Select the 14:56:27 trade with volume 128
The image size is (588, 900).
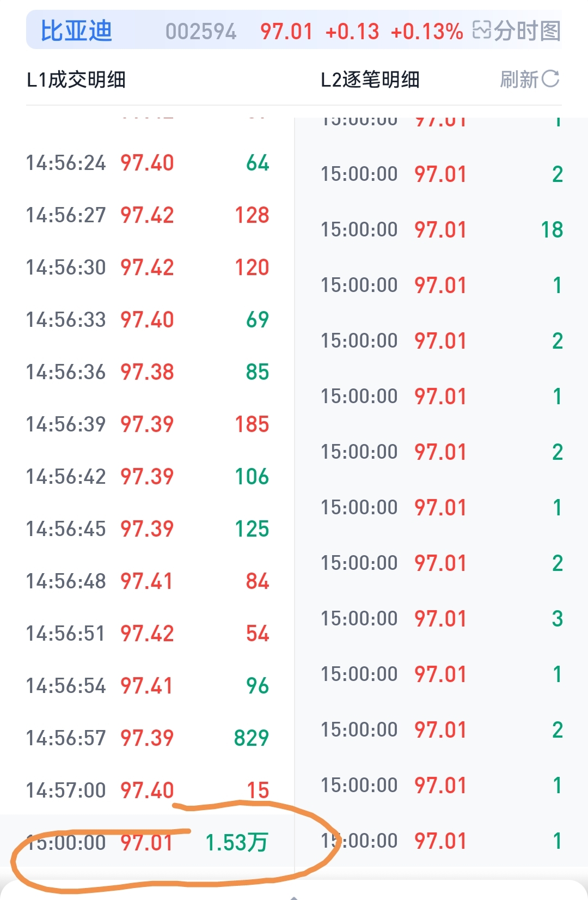(x=147, y=215)
